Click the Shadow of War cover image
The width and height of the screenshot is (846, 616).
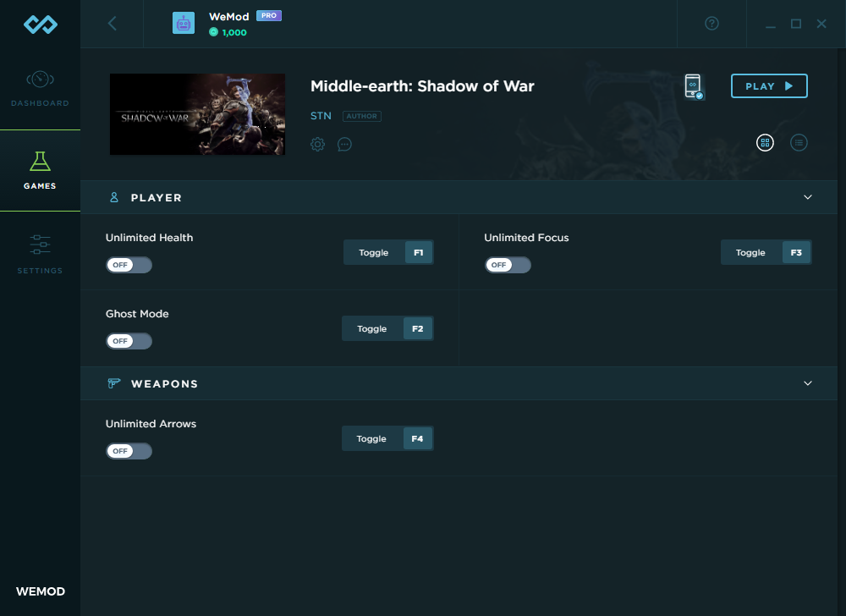click(x=197, y=114)
